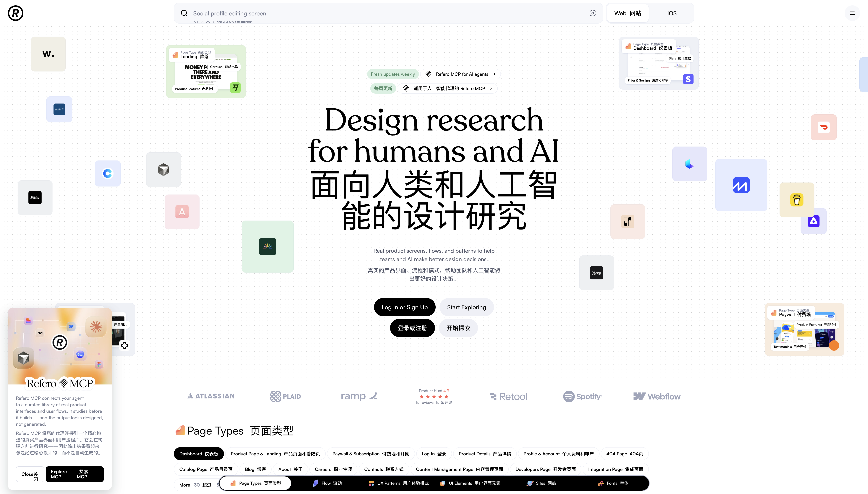Expand the Refero MCP for AI agents chevron
Screen dimensions: 868x494
click(x=494, y=74)
